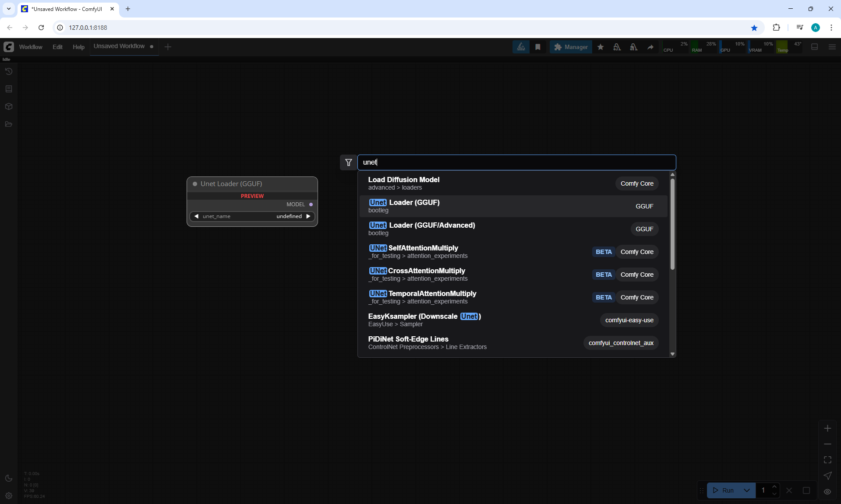Screen dimensions: 841x504
Task: Click the share arrow icon
Action: click(650, 47)
